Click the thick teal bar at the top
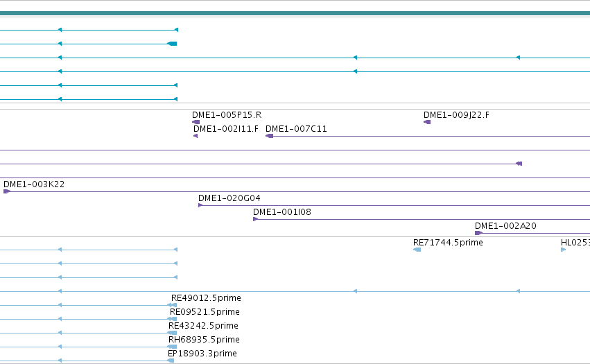The image size is (590, 364). click(x=295, y=13)
